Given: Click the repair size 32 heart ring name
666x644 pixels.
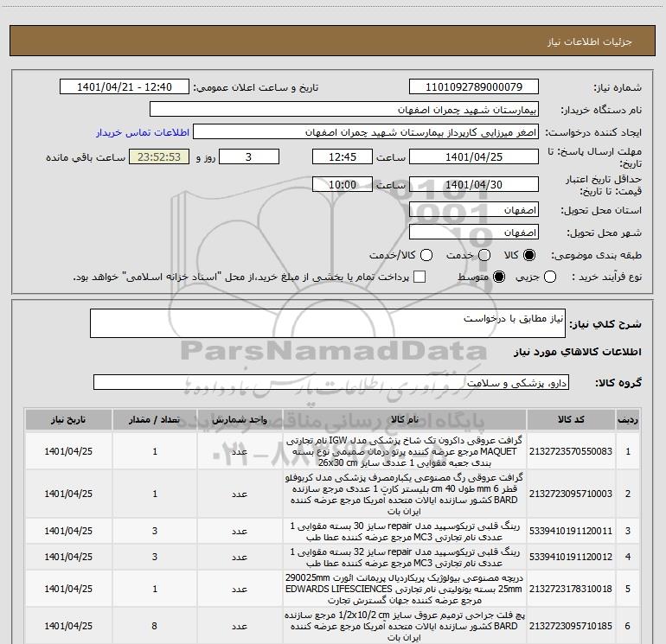Looking at the screenshot, I should tap(405, 557).
